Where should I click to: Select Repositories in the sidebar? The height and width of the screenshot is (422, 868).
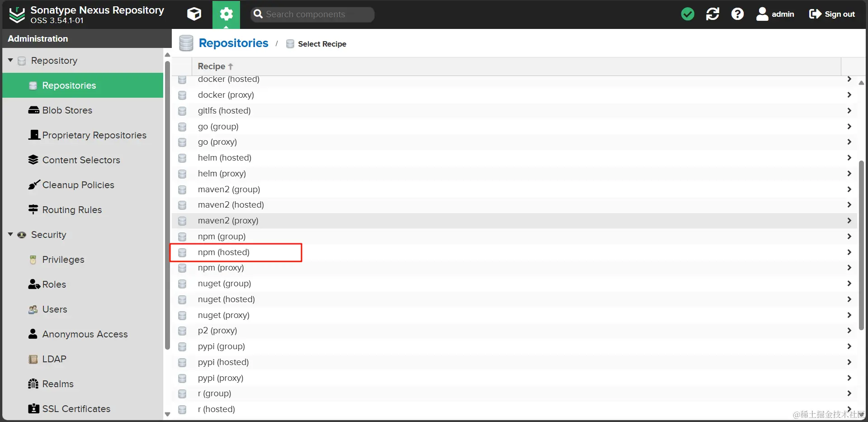[83, 85]
